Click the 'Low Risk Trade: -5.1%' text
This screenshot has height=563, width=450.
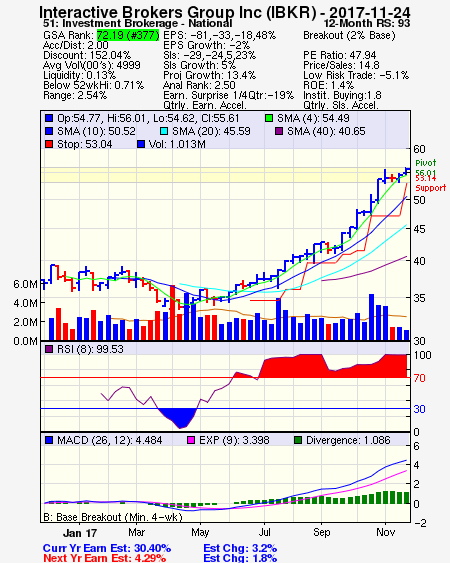tap(356, 75)
